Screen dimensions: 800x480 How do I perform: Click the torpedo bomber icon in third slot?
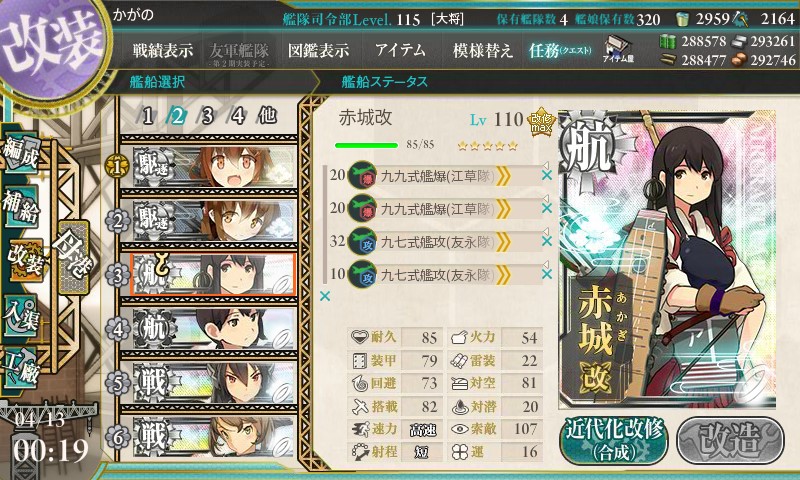point(362,241)
